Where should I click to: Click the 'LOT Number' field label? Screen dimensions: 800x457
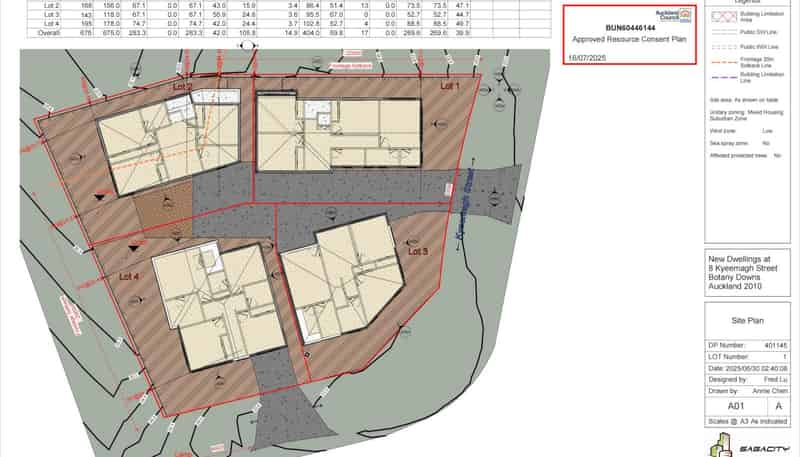[728, 357]
